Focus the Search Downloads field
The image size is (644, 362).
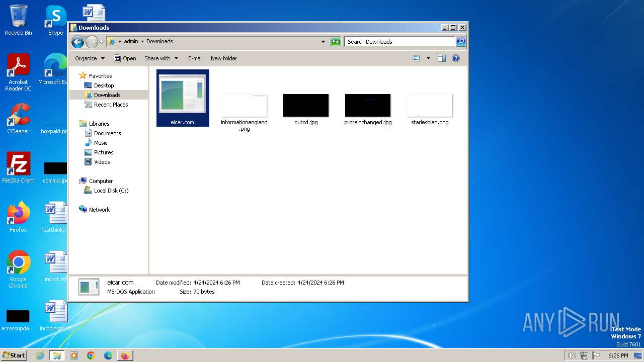pyautogui.click(x=400, y=42)
